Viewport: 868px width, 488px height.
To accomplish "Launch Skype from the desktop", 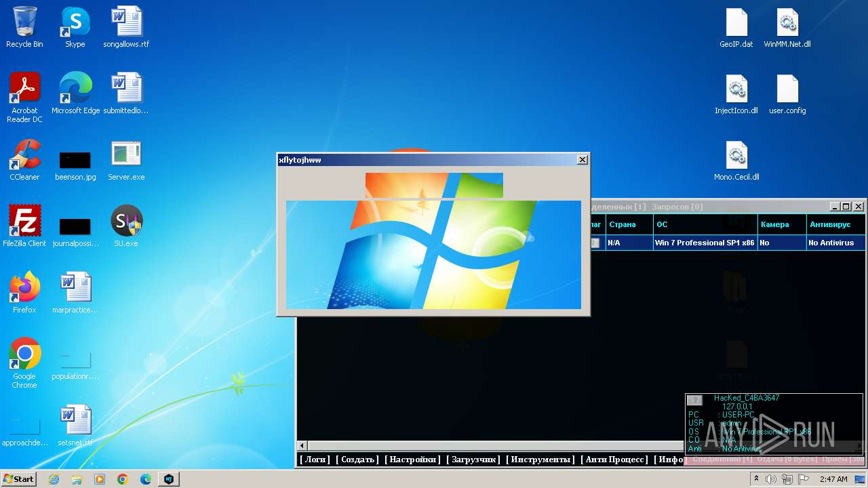I will pos(75,27).
